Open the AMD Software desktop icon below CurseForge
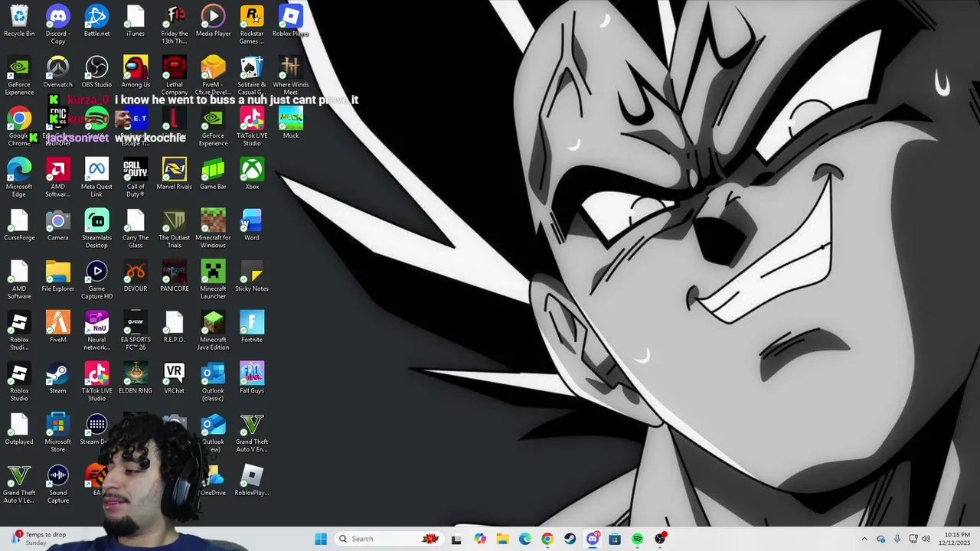 [19, 280]
